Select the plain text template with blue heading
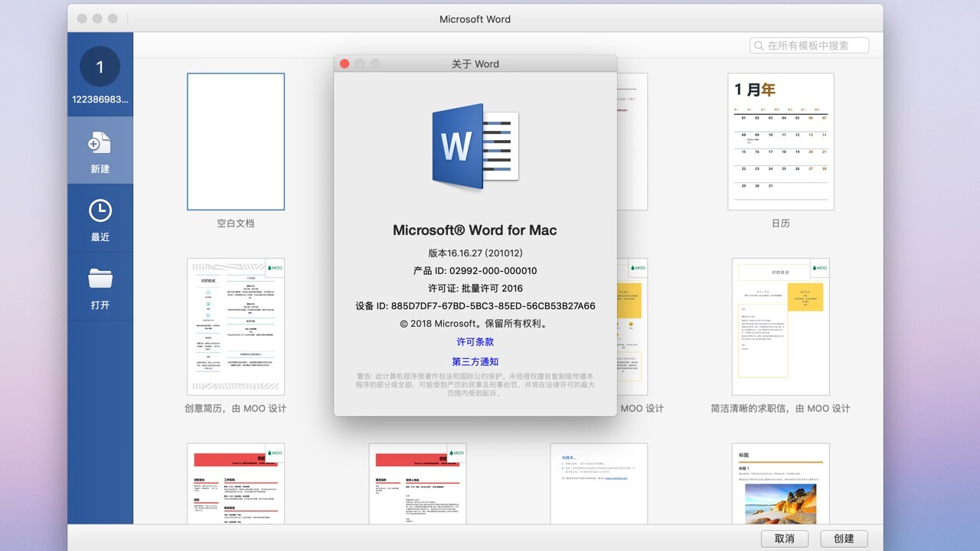 coord(599,484)
